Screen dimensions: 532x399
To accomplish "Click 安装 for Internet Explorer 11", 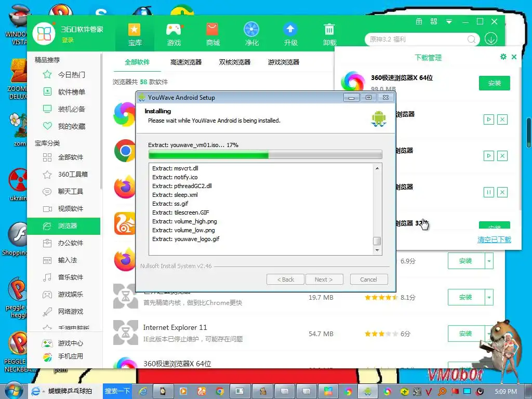I will [x=466, y=334].
